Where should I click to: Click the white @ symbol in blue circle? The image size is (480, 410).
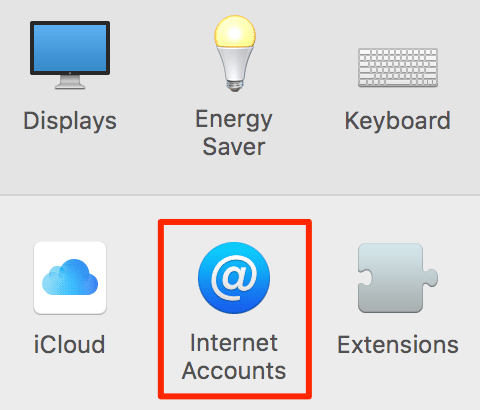(x=235, y=277)
